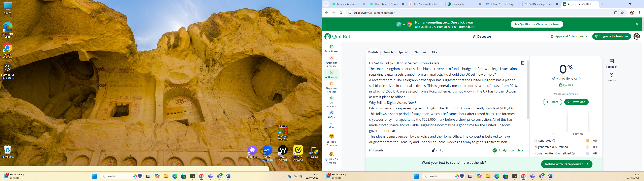Launch Waves Central from the desktop
Viewport: 644px width, 181px height.
coord(283,153)
